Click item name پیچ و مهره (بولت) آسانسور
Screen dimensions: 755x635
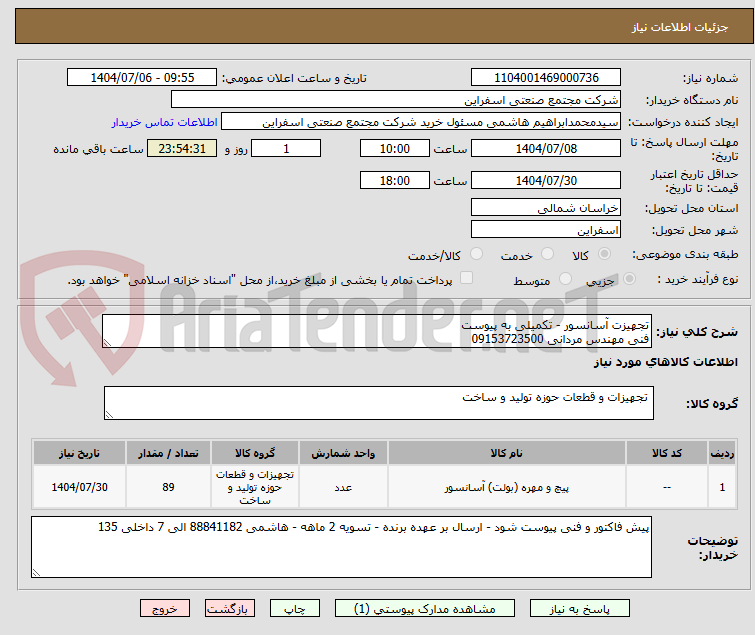(x=507, y=487)
